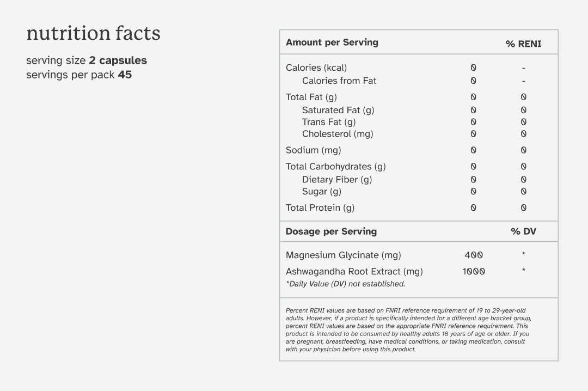The width and height of the screenshot is (588, 391).
Task: Click the 'Dietary Fiber (g)' label
Action: 337,180
